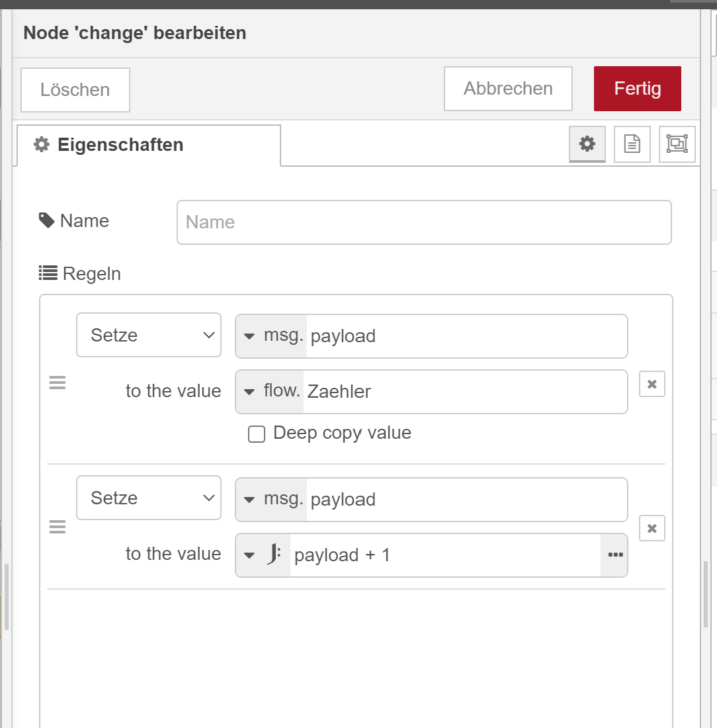Open JSONata expression editor ellipsis button
The width and height of the screenshot is (717, 728).
tap(614, 555)
